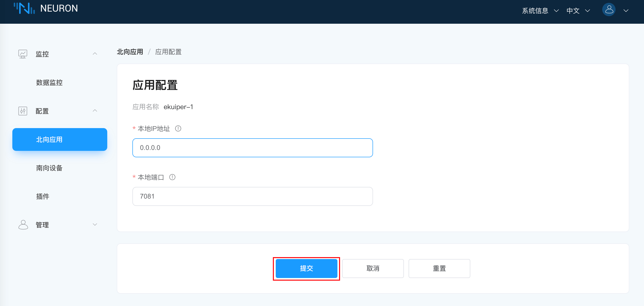The image size is (644, 306).
Task: Select 南向设备 in the sidebar
Action: click(49, 168)
